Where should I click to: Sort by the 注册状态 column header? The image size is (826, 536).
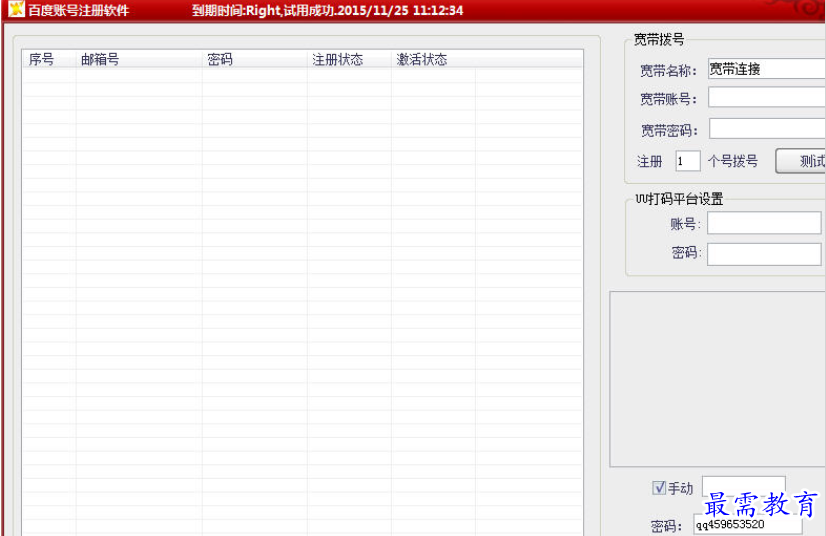(x=349, y=60)
